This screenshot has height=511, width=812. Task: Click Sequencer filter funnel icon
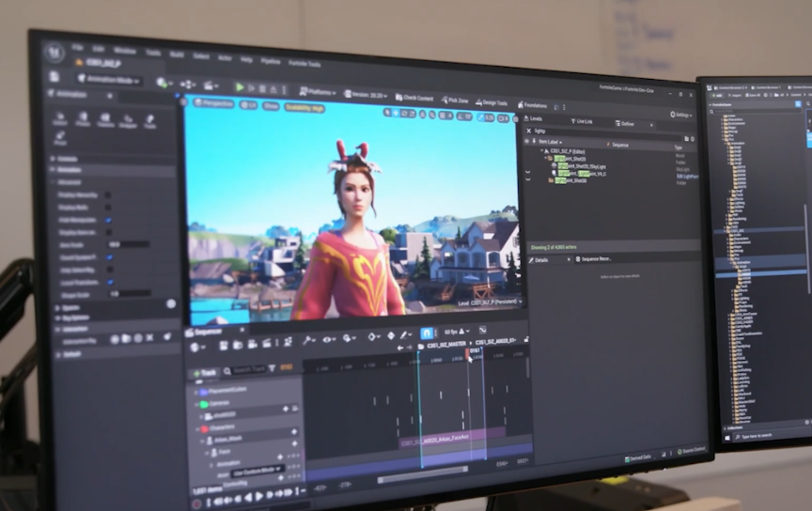pyautogui.click(x=272, y=368)
